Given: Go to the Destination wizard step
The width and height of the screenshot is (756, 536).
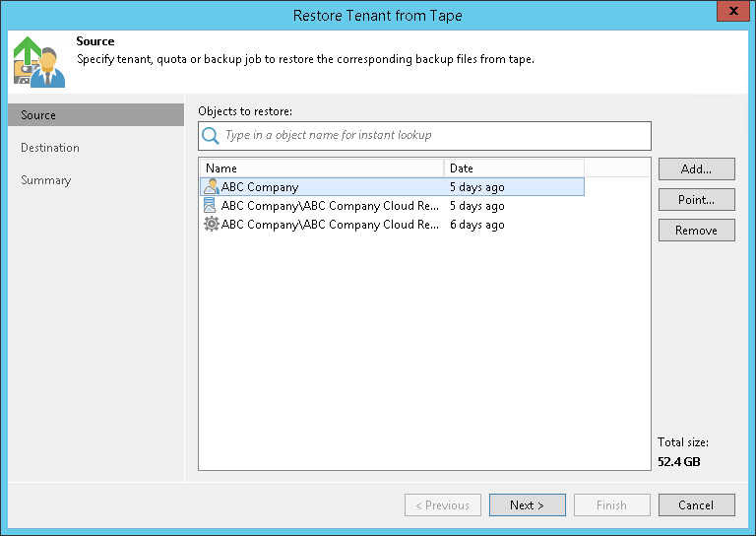Looking at the screenshot, I should pyautogui.click(x=50, y=148).
